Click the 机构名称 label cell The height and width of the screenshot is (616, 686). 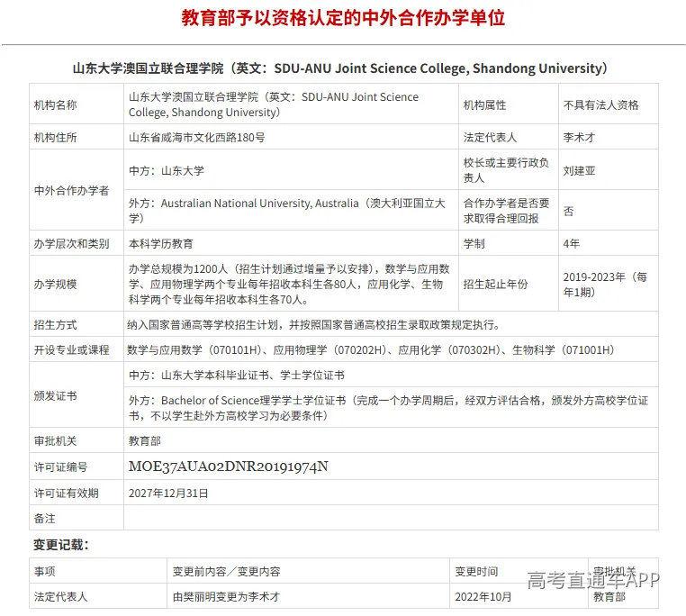[x=77, y=104]
